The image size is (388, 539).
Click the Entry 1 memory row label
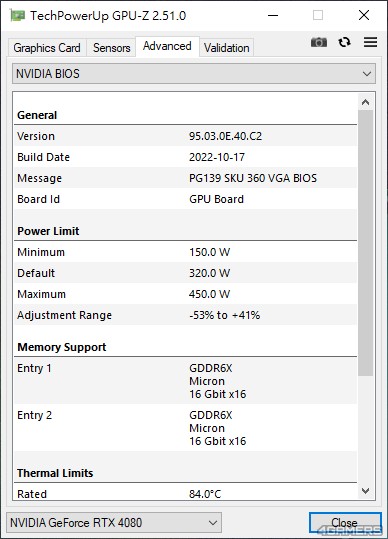(34, 368)
